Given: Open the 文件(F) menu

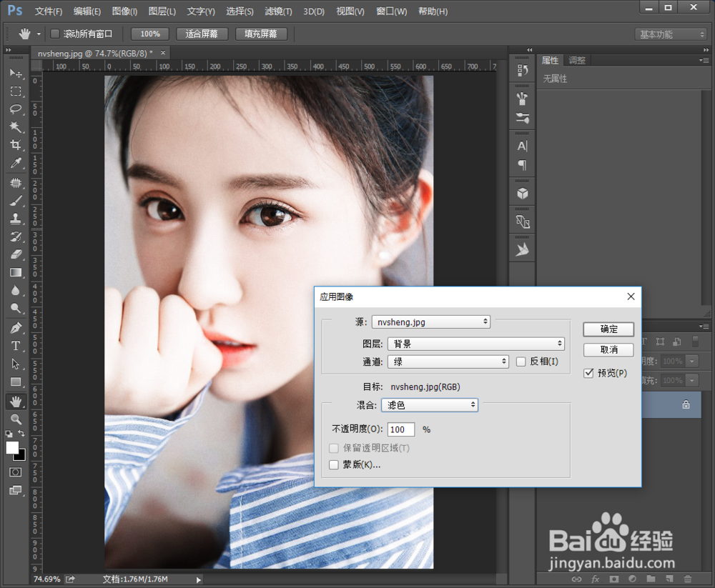Looking at the screenshot, I should pyautogui.click(x=49, y=11).
